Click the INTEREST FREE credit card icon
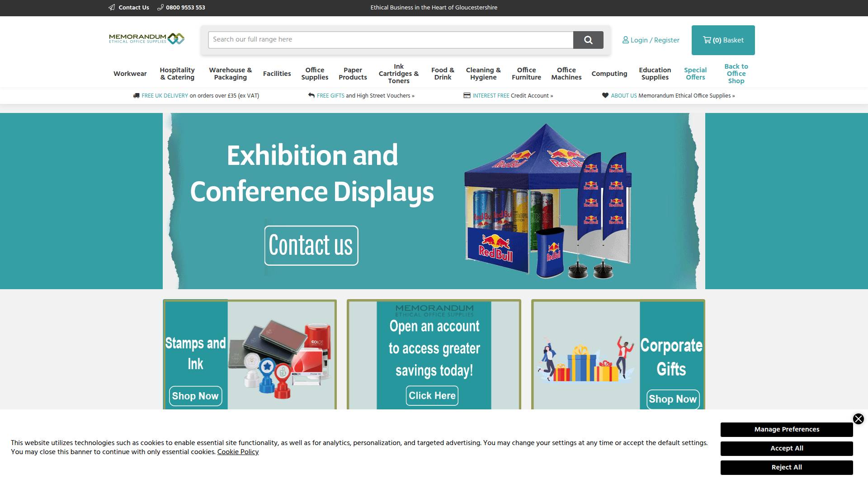868x488 pixels. click(467, 95)
